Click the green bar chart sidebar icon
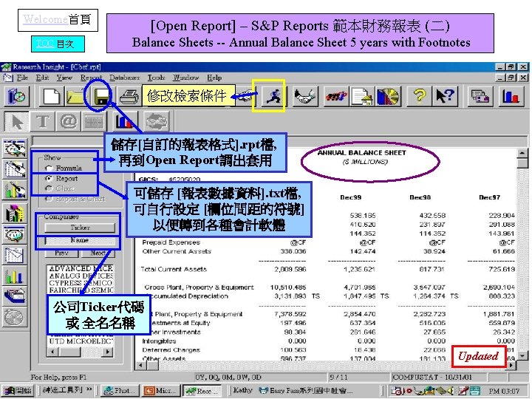The height and width of the screenshot is (399, 532). 14,276
